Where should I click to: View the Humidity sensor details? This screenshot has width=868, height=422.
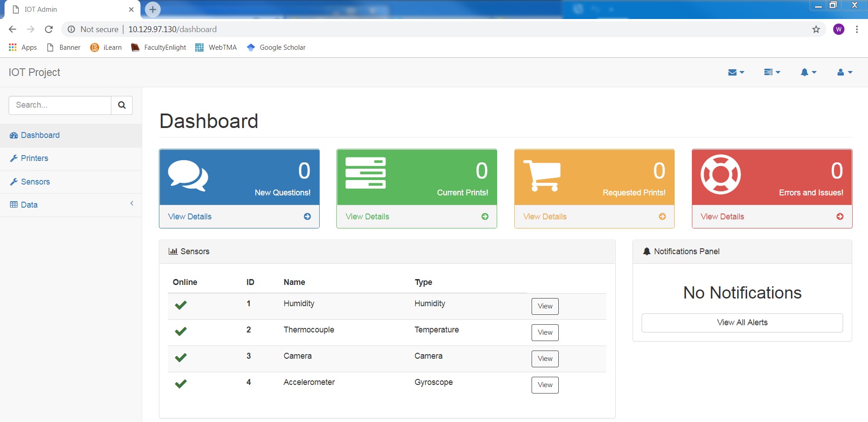545,306
